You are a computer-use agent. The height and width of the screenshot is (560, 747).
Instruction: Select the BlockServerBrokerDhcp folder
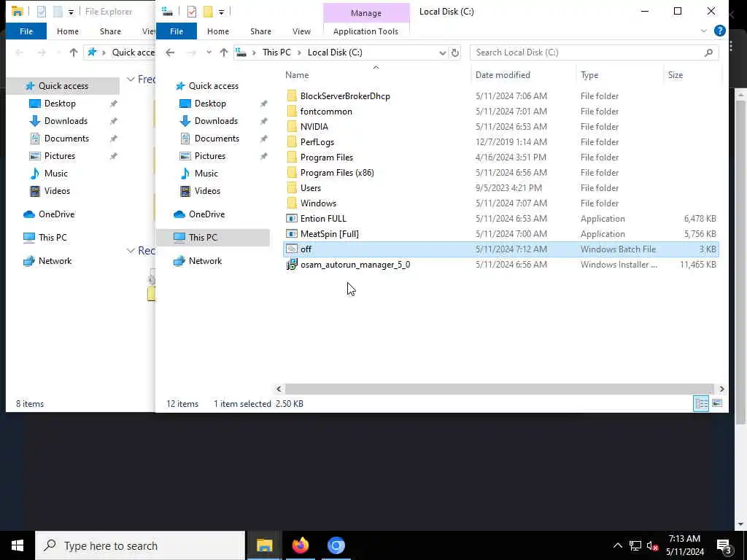(x=345, y=96)
